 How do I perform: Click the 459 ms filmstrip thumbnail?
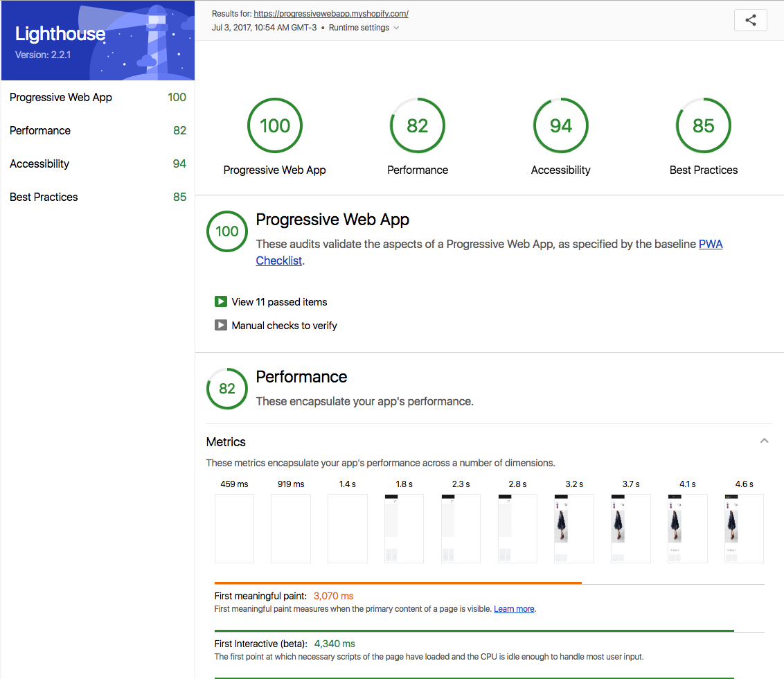[235, 529]
